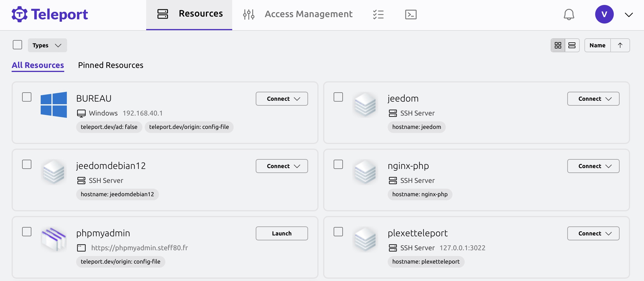644x281 pixels.
Task: Click the phpmyadmin application icon
Action: [54, 239]
